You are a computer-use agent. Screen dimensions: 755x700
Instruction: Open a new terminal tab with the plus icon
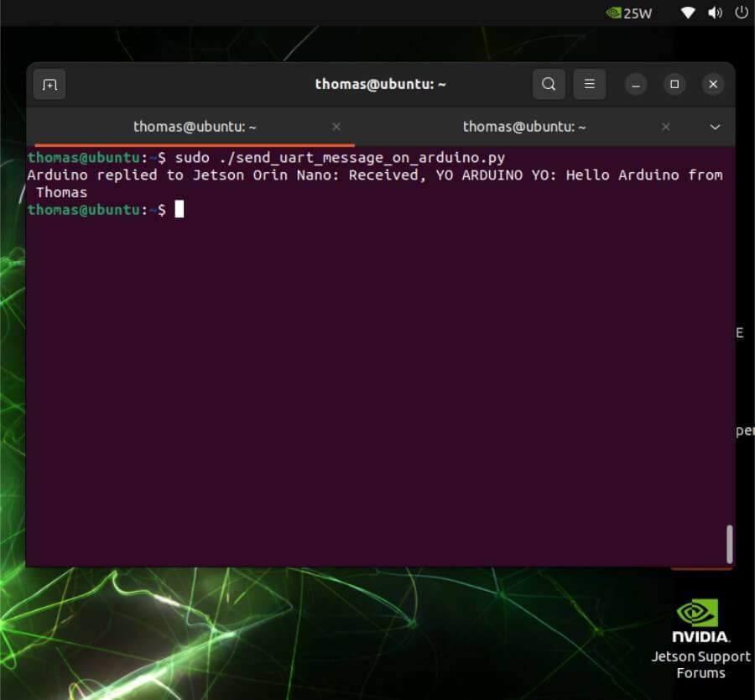(49, 85)
